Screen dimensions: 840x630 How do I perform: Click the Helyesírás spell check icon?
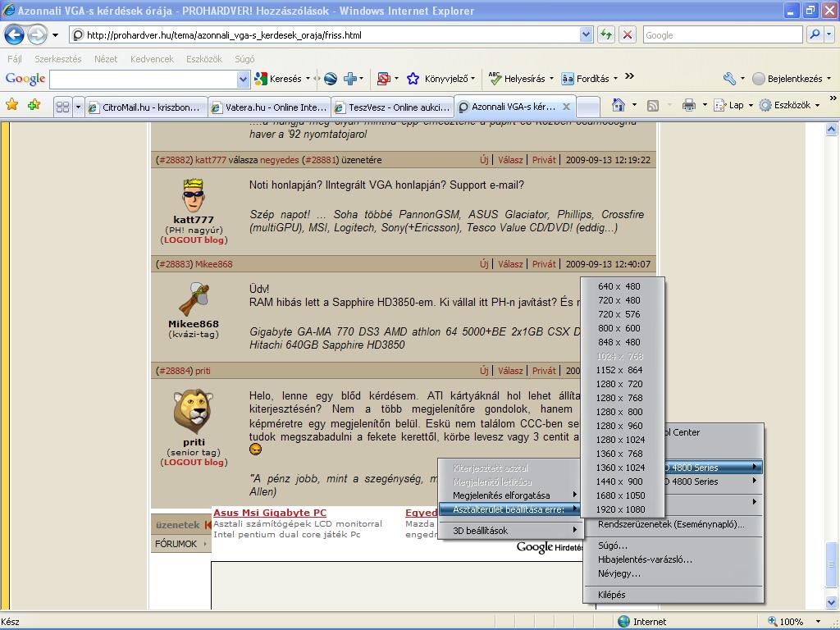495,78
